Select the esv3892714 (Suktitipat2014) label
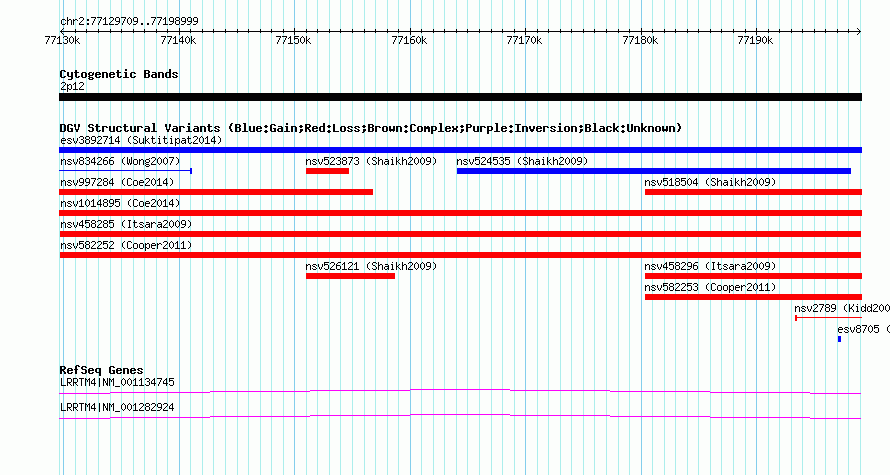 141,140
